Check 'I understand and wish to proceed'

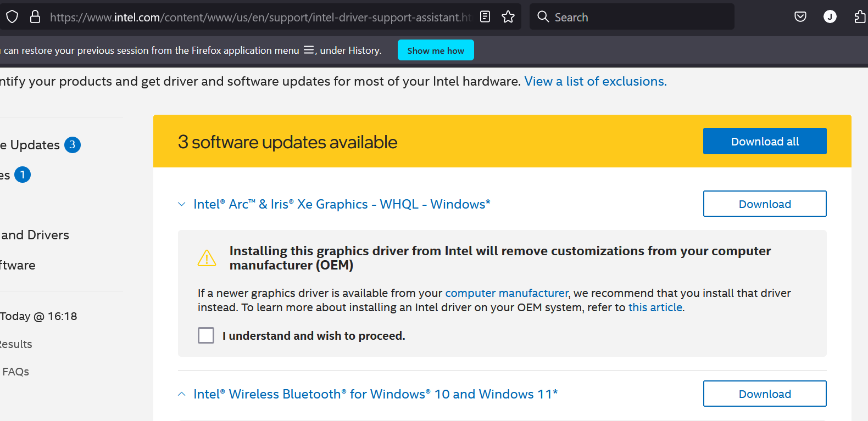[x=206, y=335]
